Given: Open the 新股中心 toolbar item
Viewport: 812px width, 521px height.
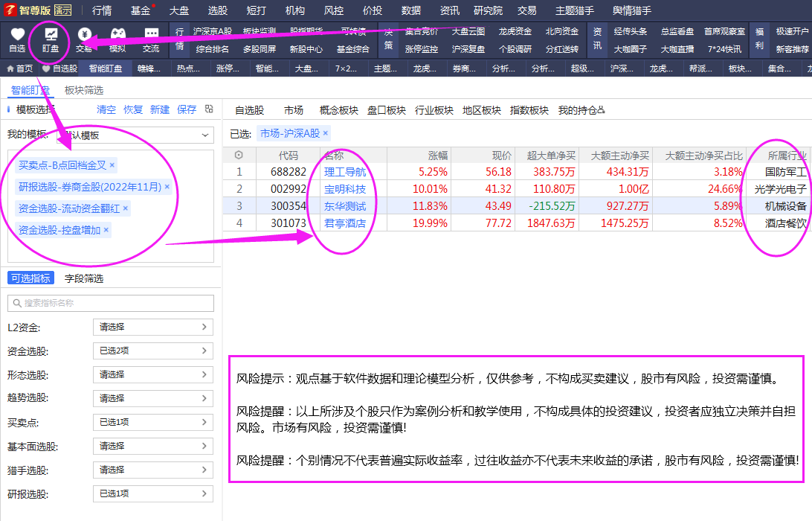Looking at the screenshot, I should (x=306, y=49).
